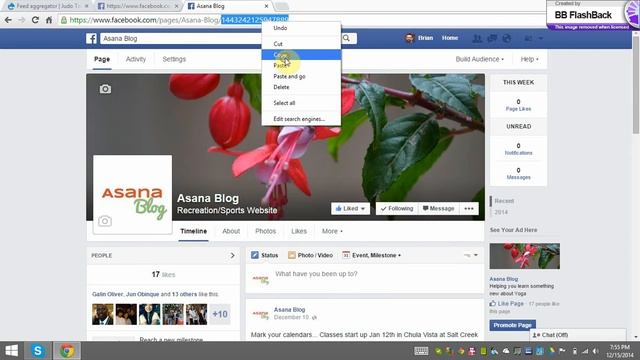Open friend requests icon in Facebook header
Image resolution: width=640 pixels, height=360 pixels.
pos(477,38)
